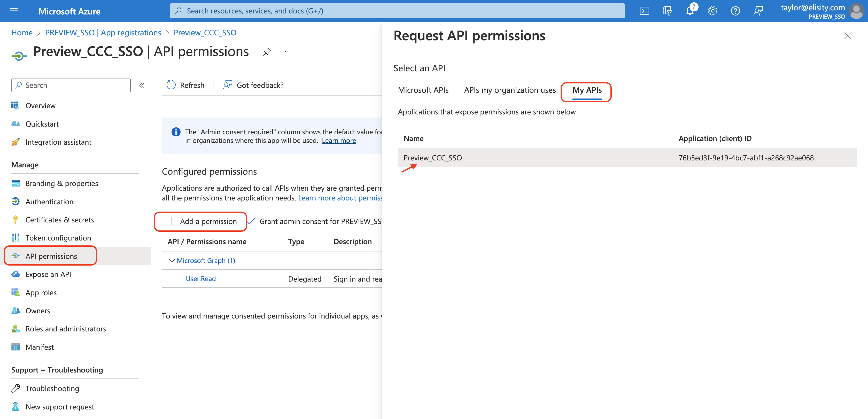Click the Type column header
This screenshot has height=419, width=868.
click(296, 242)
